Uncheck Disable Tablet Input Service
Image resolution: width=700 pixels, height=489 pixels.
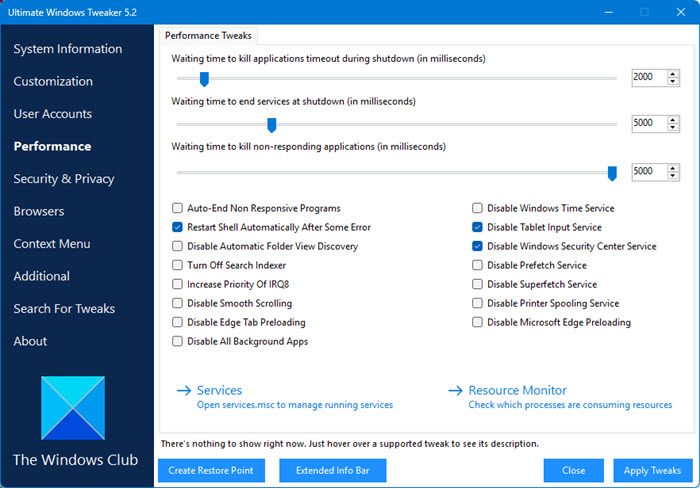[x=477, y=227]
